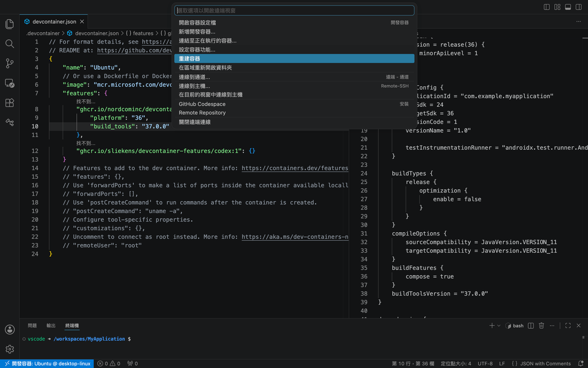Change the LF end of line sequence
This screenshot has height=368, width=588.
[x=502, y=364]
